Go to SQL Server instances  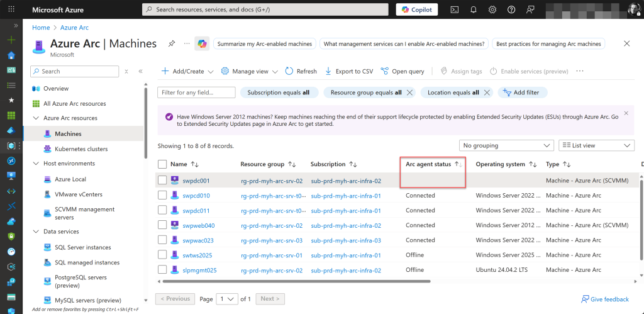click(82, 247)
